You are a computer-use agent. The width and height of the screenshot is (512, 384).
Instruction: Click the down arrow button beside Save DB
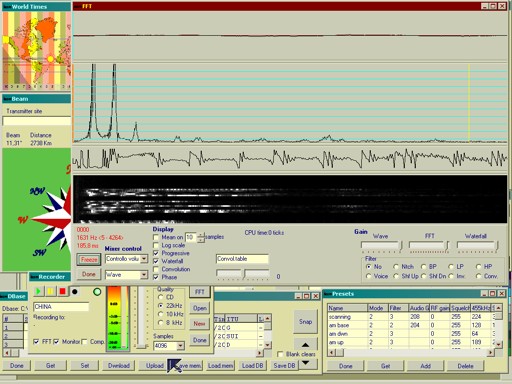point(305,363)
